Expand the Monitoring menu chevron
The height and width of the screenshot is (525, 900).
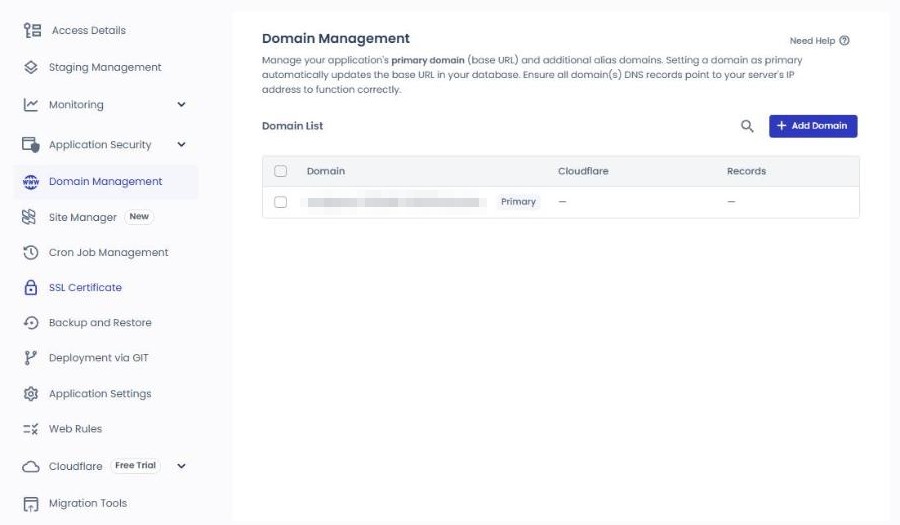point(181,104)
